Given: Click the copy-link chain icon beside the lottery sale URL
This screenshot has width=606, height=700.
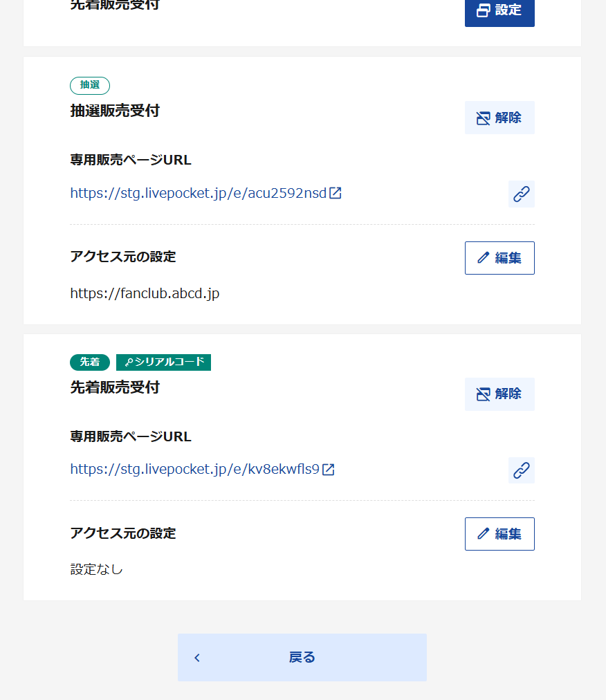Looking at the screenshot, I should pos(521,194).
